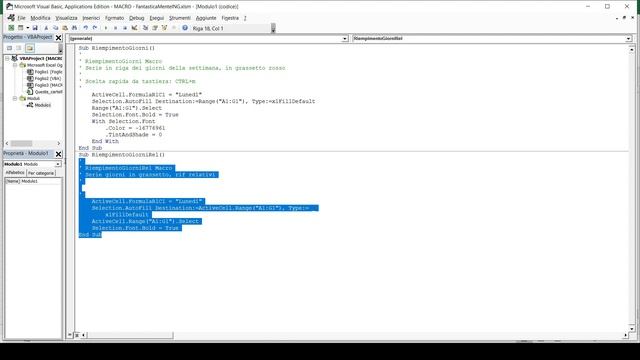The height and width of the screenshot is (360, 640).
Task: Click the ".Color = -16776961" code line
Action: [135, 128]
